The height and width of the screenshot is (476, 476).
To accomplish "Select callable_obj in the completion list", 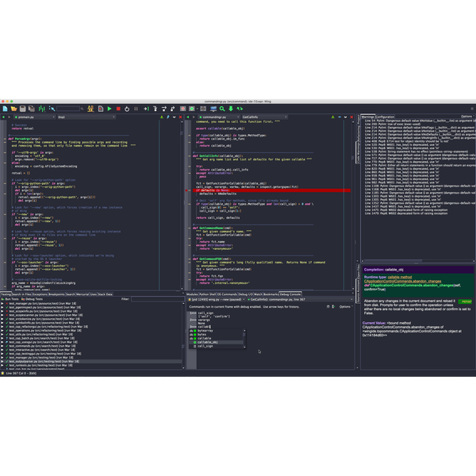I will (x=208, y=343).
